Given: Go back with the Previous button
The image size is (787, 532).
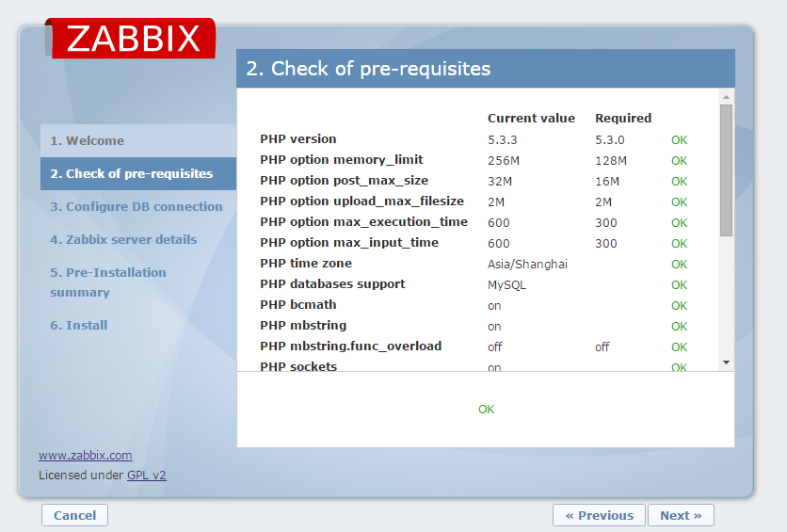Looking at the screenshot, I should coord(599,515).
